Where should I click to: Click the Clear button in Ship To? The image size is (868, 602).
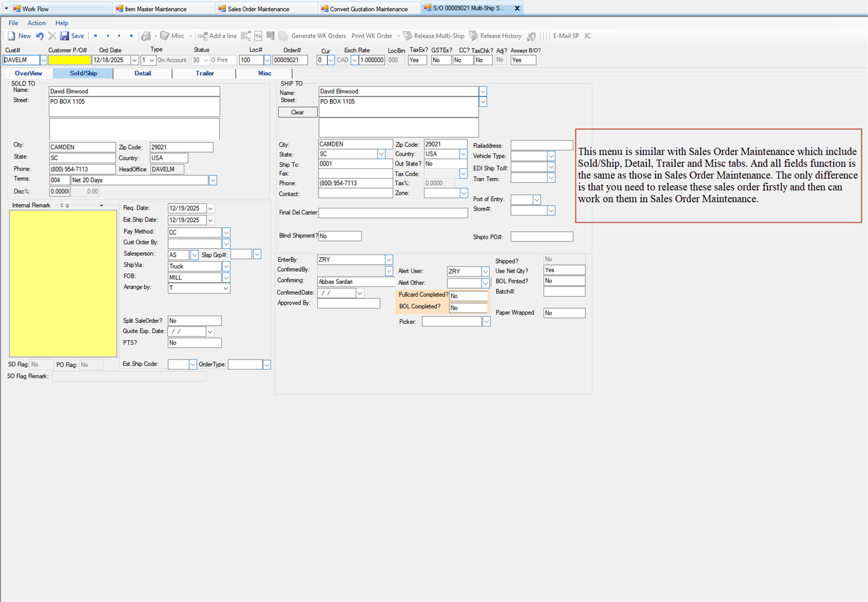click(298, 113)
